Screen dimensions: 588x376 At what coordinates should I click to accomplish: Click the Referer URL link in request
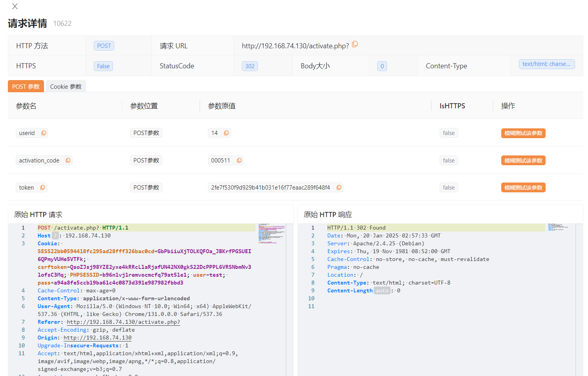(x=123, y=322)
